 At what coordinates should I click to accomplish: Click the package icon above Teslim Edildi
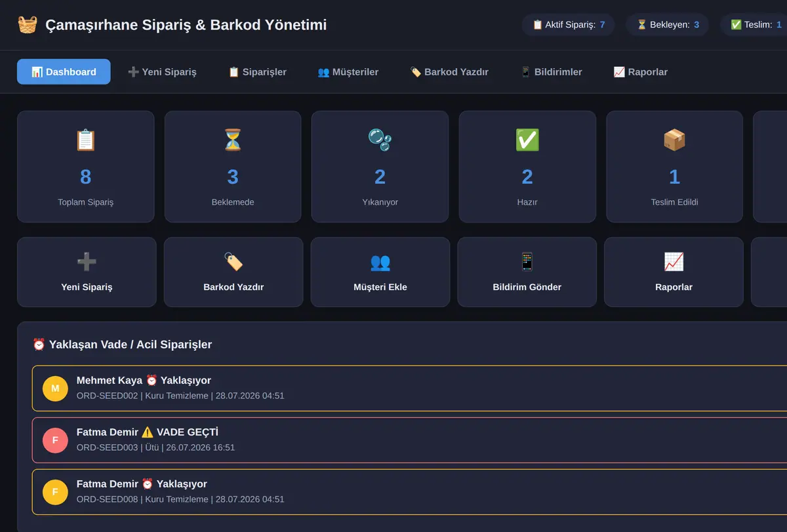(x=674, y=140)
